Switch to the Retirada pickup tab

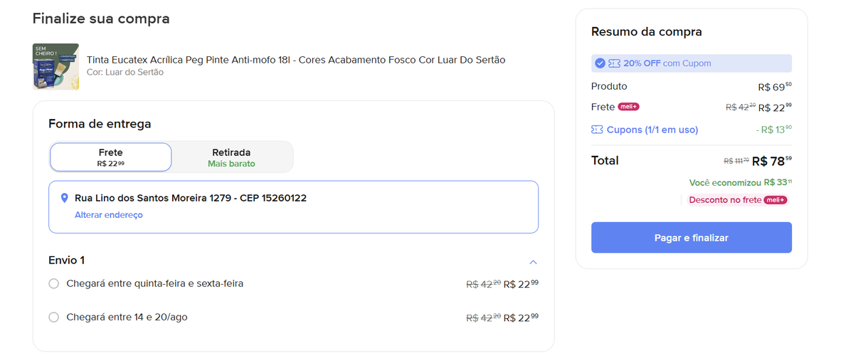pyautogui.click(x=231, y=157)
